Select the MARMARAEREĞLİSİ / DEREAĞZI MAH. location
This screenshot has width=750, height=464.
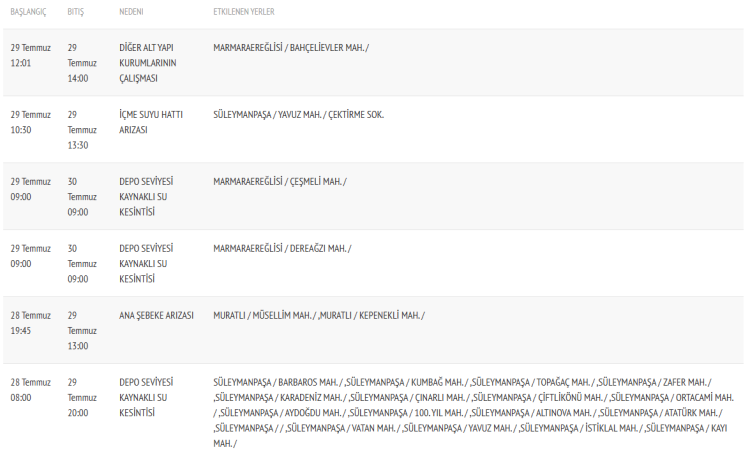(x=282, y=249)
